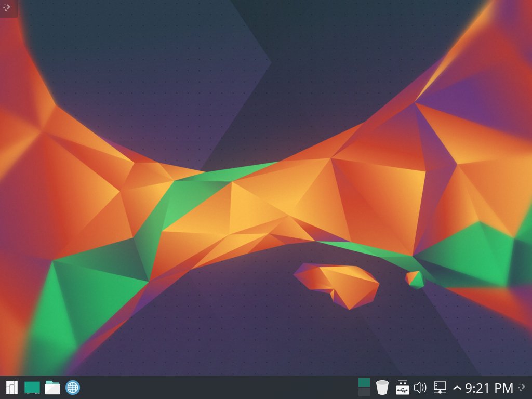Open the trash bin in panel
The width and height of the screenshot is (532, 399).
tap(382, 388)
